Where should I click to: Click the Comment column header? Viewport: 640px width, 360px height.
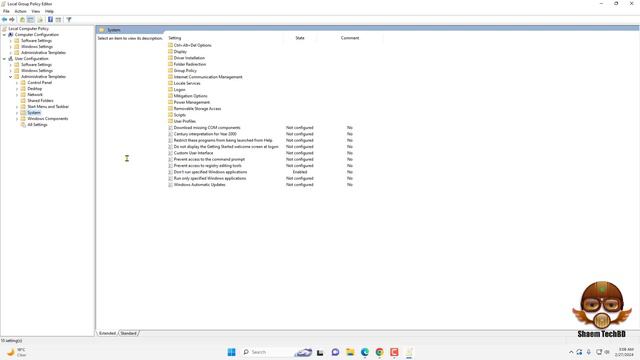350,38
